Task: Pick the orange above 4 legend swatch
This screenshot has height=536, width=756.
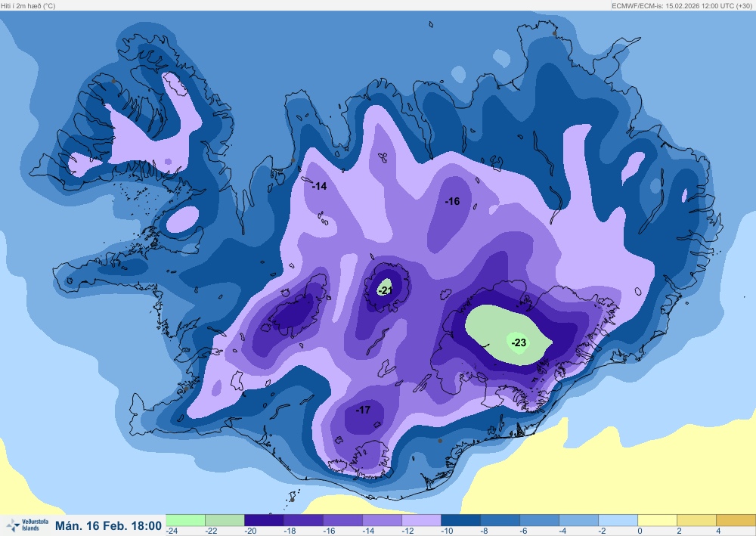Action: [x=736, y=520]
